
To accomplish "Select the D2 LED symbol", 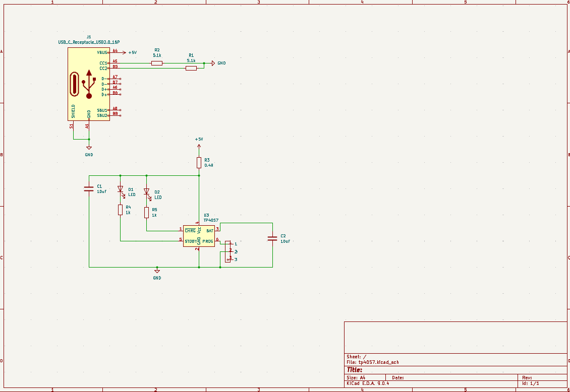I will [146, 191].
